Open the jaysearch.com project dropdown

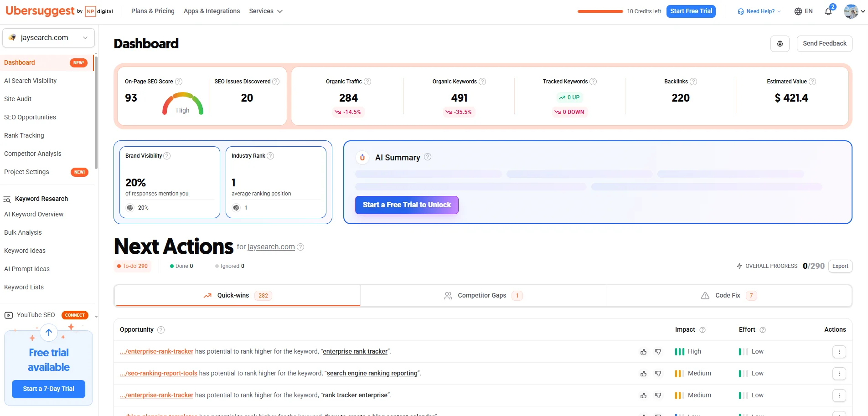coord(49,38)
